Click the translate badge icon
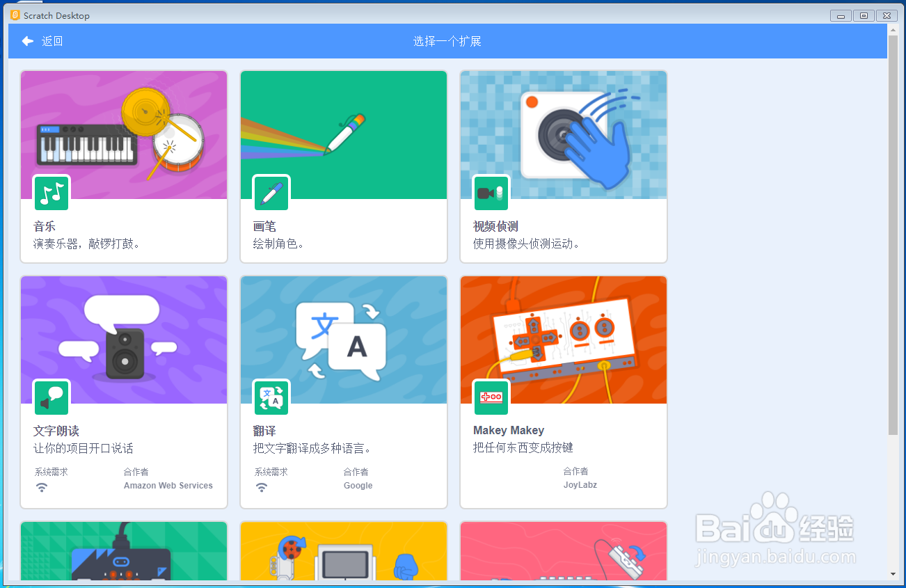The width and height of the screenshot is (906, 588). (271, 398)
